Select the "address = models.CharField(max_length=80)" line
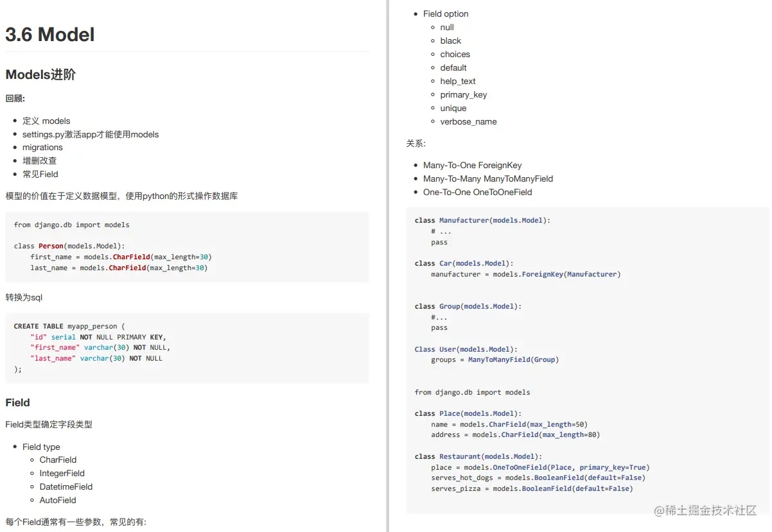 pyautogui.click(x=516, y=434)
